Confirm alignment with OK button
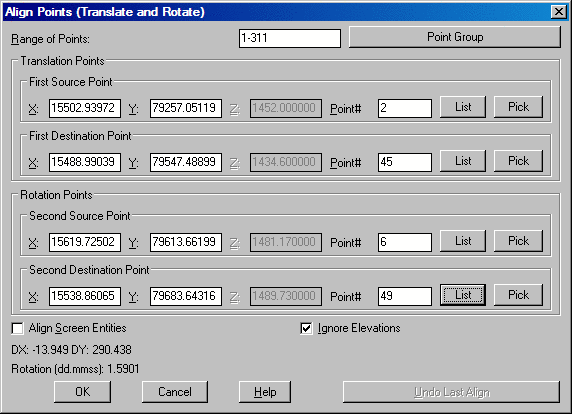 click(82, 392)
